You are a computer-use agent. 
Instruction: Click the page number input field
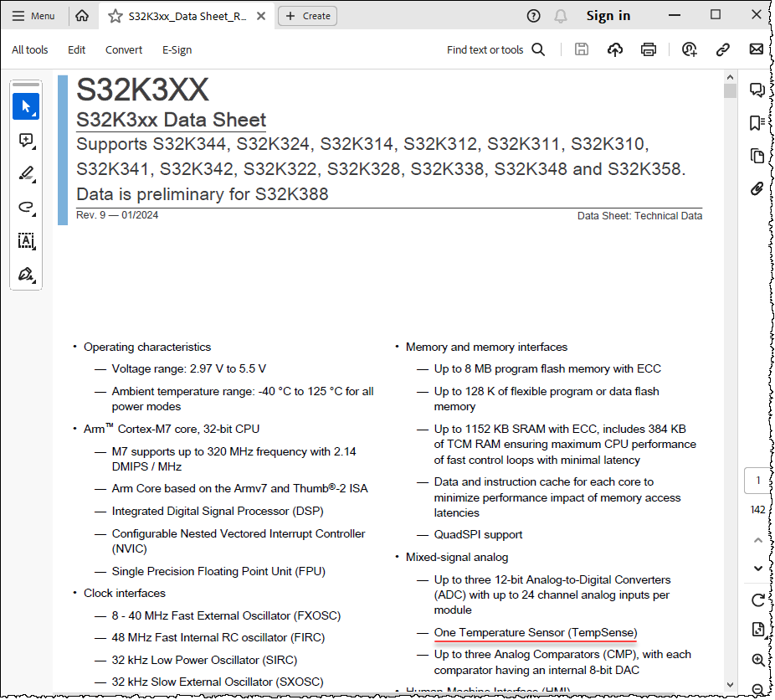(x=757, y=480)
